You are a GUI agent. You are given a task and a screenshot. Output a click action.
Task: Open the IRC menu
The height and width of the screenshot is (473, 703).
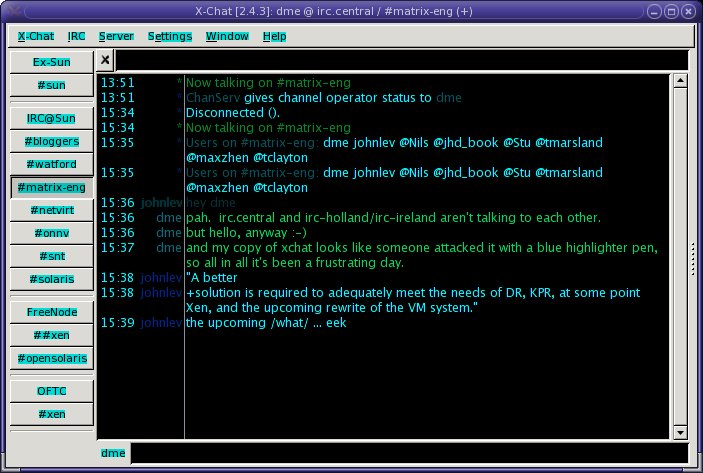pos(77,36)
